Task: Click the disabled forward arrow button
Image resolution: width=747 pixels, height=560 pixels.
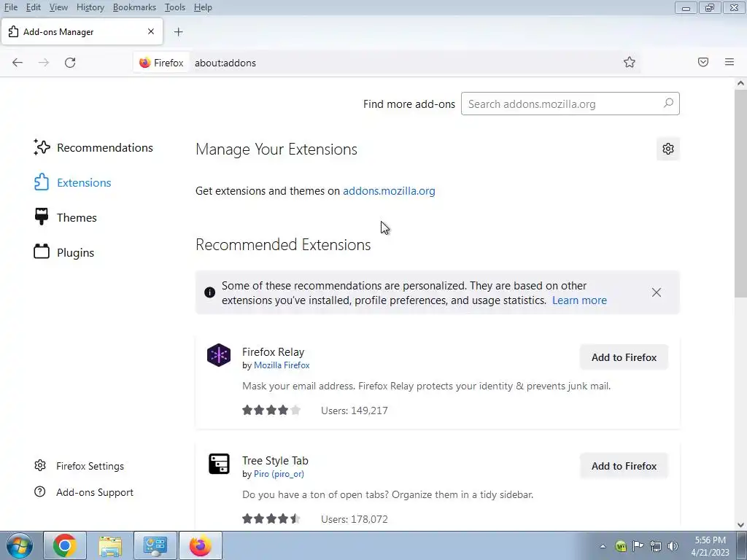Action: [x=44, y=63]
